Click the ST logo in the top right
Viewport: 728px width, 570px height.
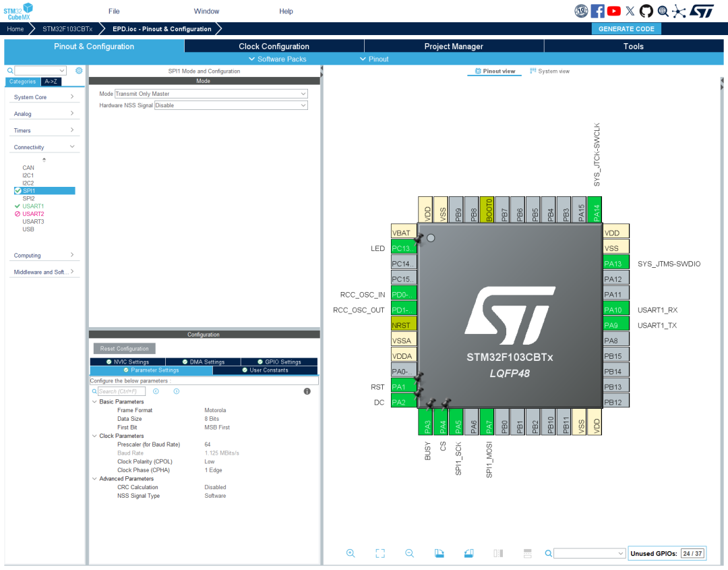tap(702, 11)
